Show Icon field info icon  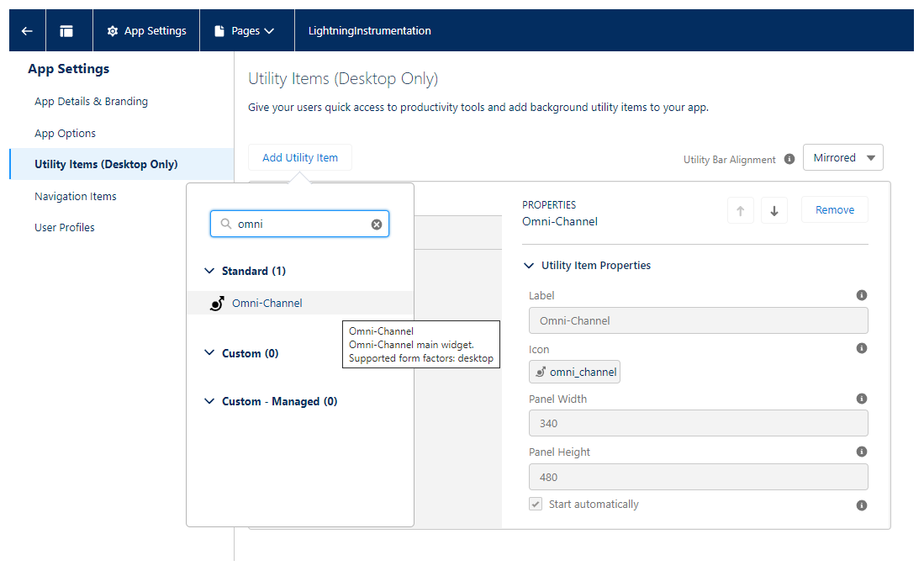(862, 348)
